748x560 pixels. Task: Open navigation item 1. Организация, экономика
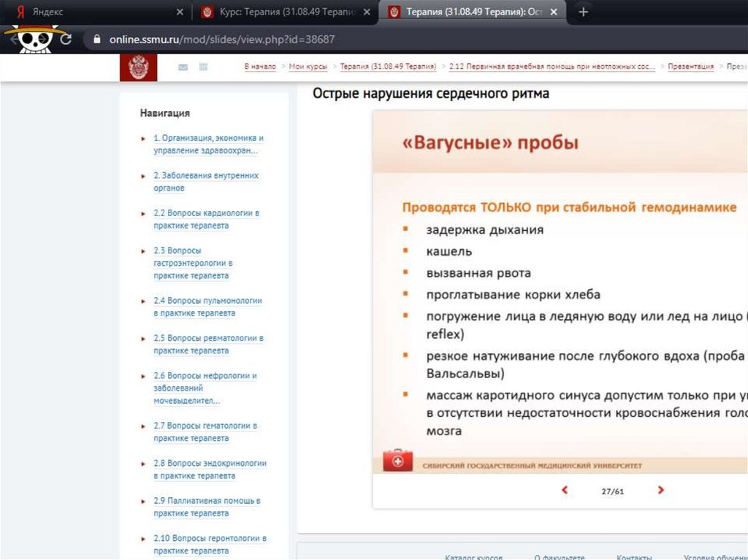coord(208,144)
